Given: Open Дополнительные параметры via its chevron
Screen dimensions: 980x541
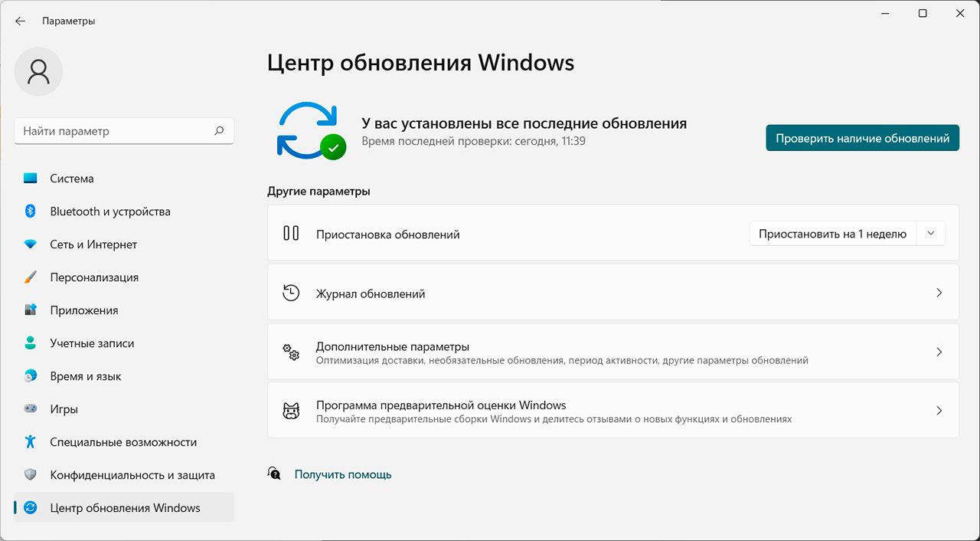Looking at the screenshot, I should tap(939, 352).
